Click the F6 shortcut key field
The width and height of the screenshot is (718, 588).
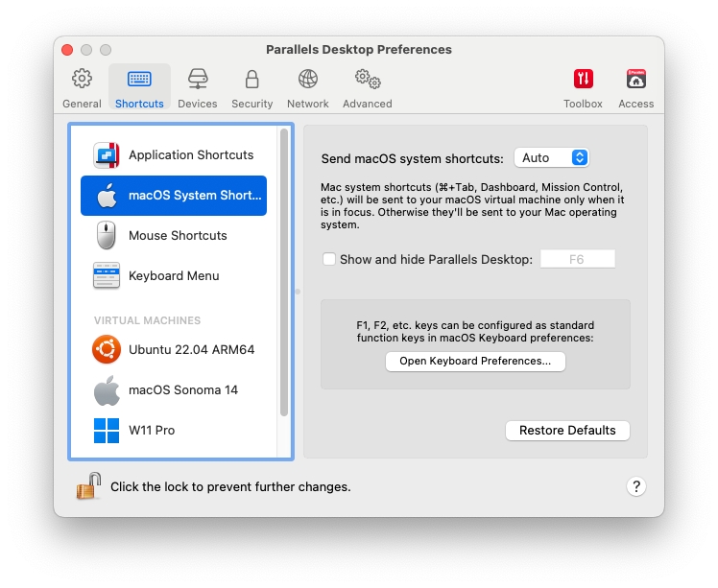tap(577, 259)
